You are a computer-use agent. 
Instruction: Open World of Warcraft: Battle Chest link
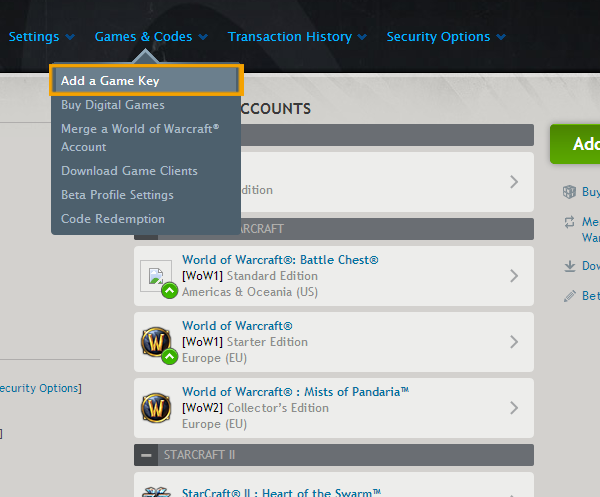click(280, 260)
